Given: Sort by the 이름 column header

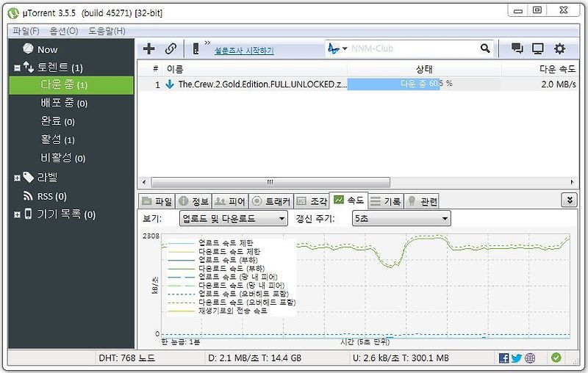Looking at the screenshot, I should [255, 69].
